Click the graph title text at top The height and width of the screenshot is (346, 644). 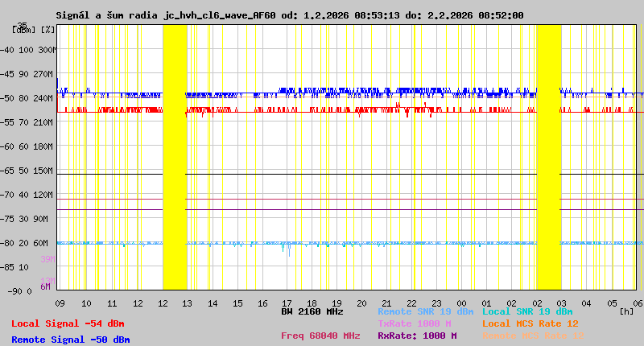[x=290, y=15]
